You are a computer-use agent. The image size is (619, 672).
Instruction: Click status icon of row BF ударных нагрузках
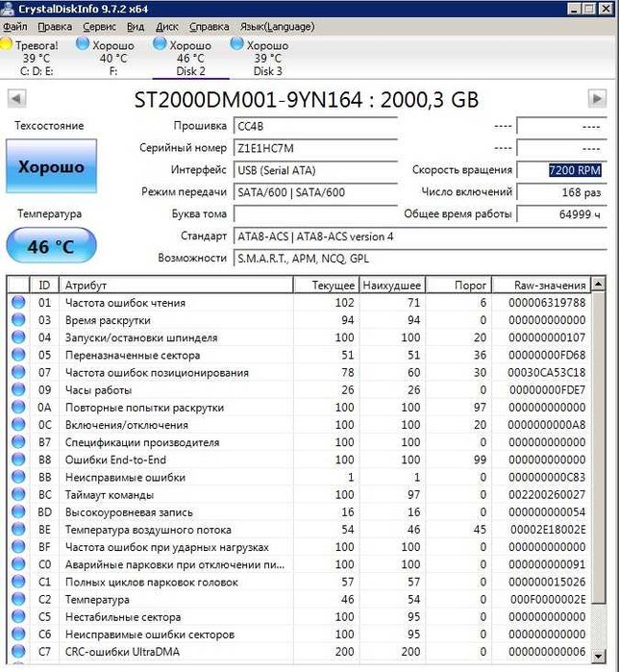[x=18, y=546]
